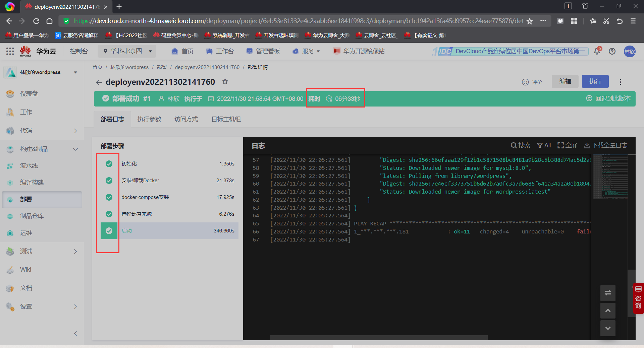Go to browser home page
The height and width of the screenshot is (348, 644).
[x=49, y=21]
